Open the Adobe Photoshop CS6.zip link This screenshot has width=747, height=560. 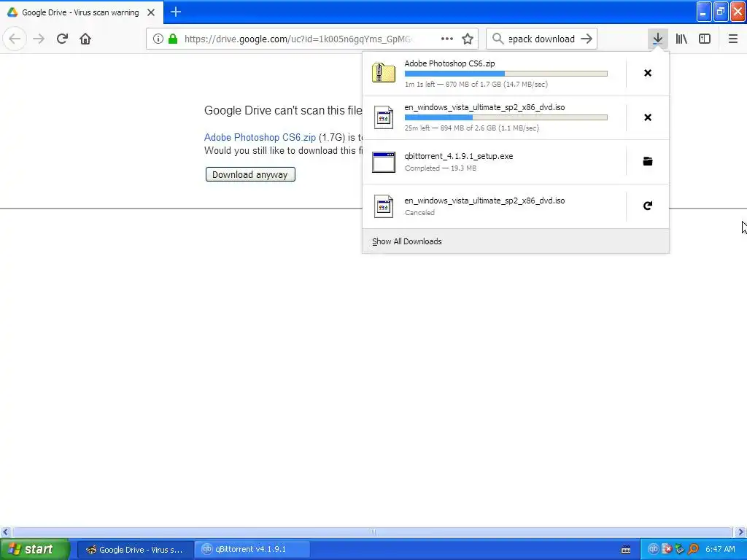pos(260,137)
